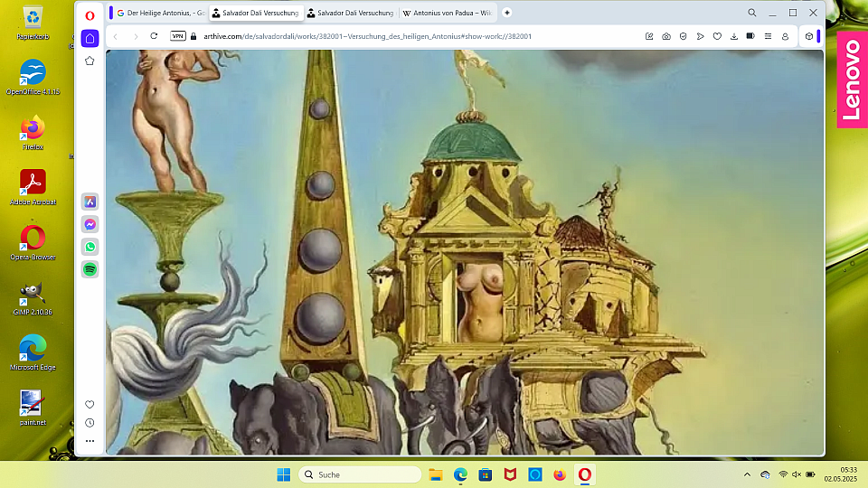Select Opera-Browser desktop shortcut

point(33,242)
